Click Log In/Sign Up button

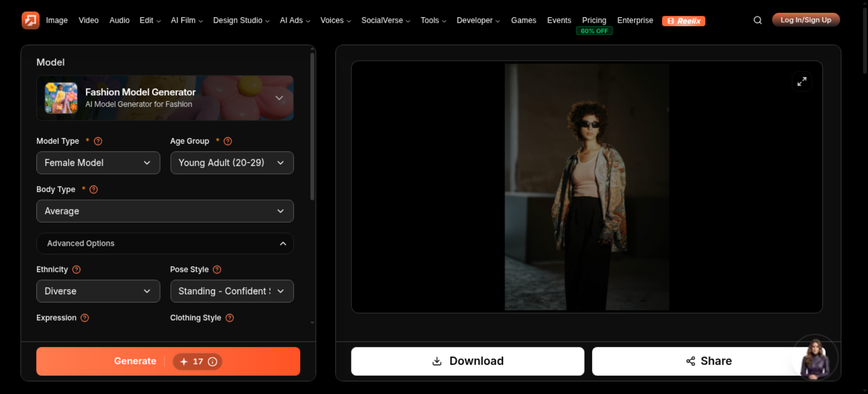click(806, 20)
